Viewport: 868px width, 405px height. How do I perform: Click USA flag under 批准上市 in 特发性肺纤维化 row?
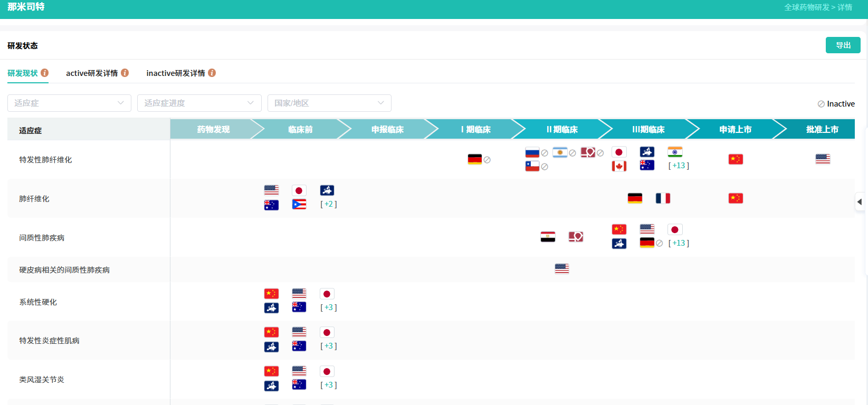823,159
